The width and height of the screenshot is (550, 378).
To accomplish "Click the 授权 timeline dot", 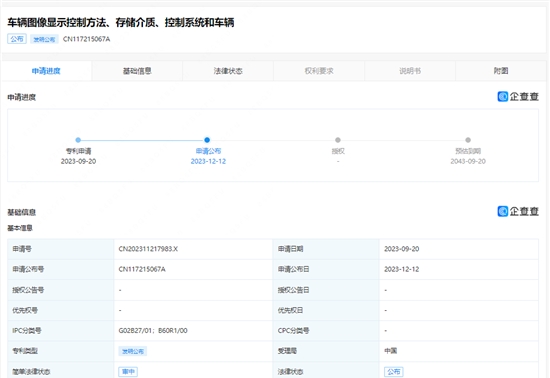I will (x=338, y=140).
